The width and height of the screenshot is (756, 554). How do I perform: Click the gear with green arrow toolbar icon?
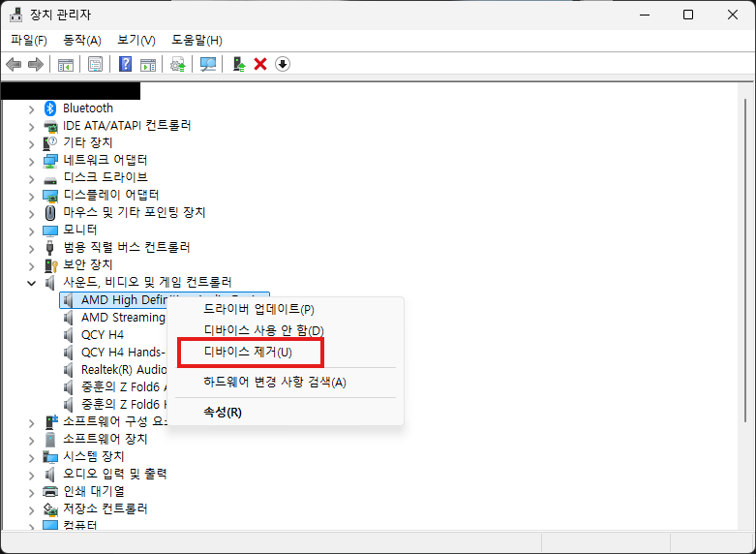178,64
